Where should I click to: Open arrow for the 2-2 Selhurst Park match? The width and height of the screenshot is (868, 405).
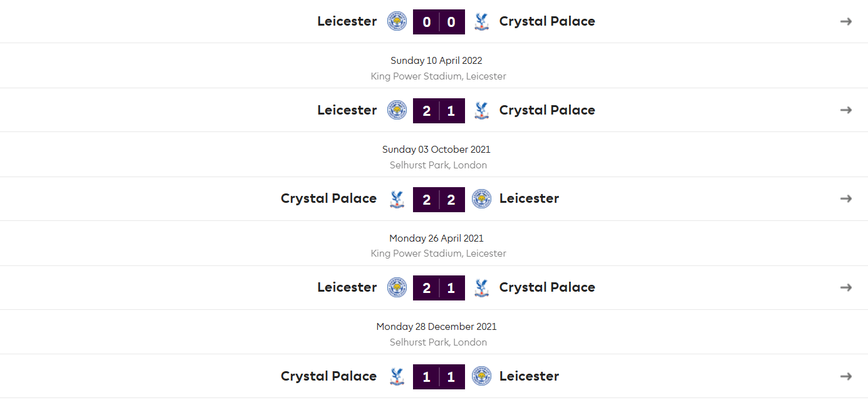[x=846, y=198]
